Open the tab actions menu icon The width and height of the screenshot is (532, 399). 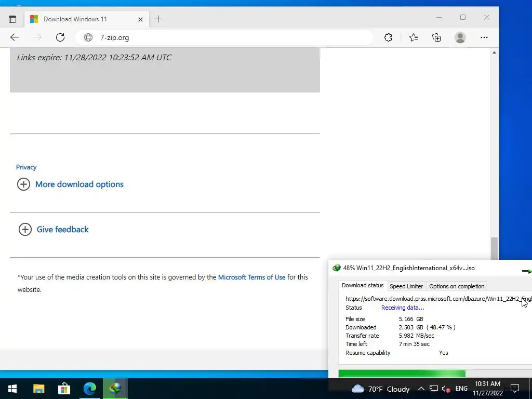pos(12,19)
